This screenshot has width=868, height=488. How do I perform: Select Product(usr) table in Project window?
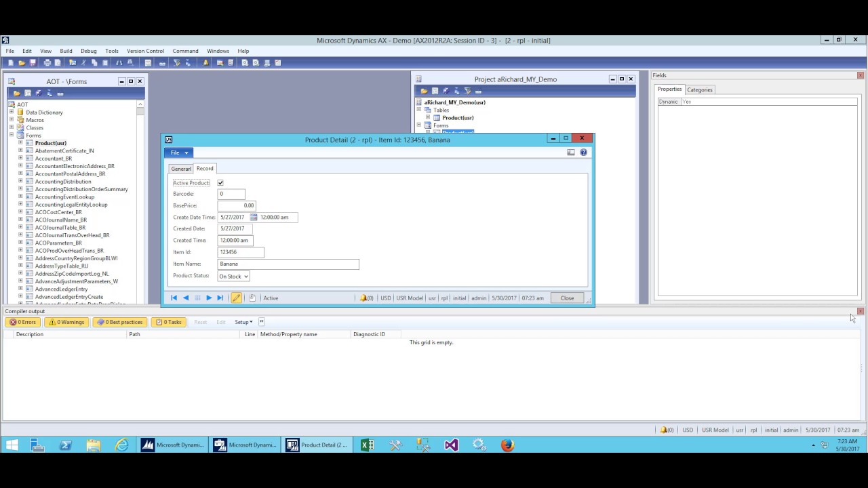coord(458,118)
